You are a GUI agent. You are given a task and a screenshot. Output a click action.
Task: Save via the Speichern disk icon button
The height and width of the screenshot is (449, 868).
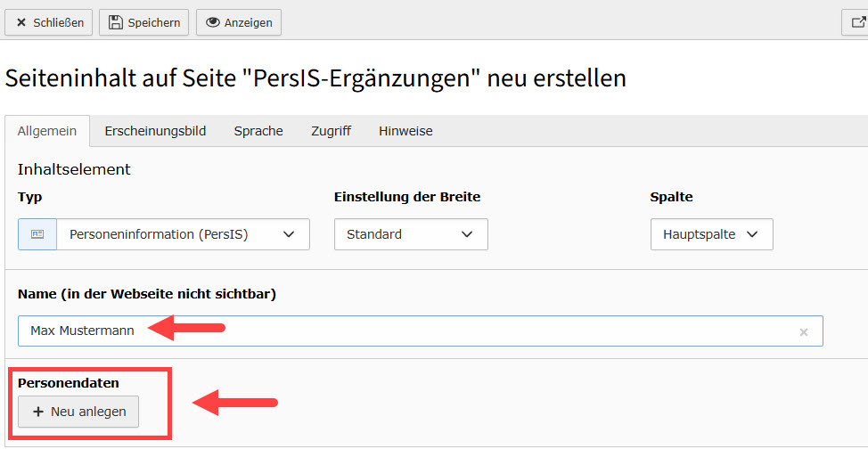(143, 22)
